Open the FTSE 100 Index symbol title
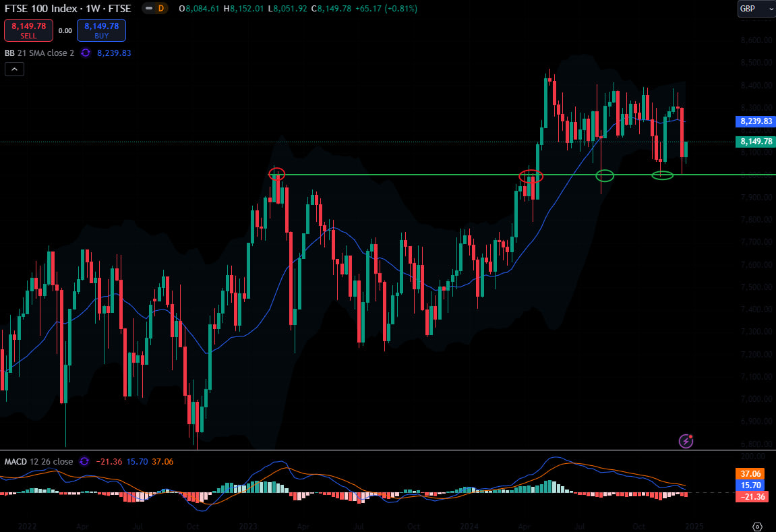Viewport: 776px width, 532px height. (68, 8)
